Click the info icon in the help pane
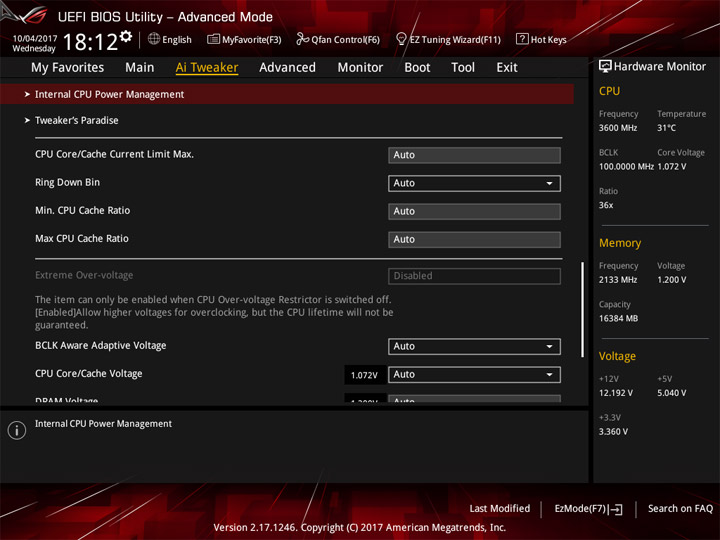720x540 pixels. point(17,430)
